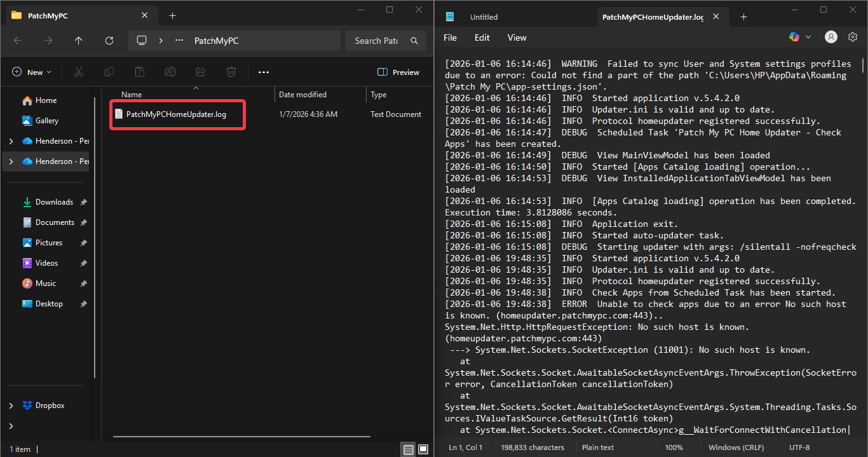Click the Share icon in the toolbar

coord(200,72)
